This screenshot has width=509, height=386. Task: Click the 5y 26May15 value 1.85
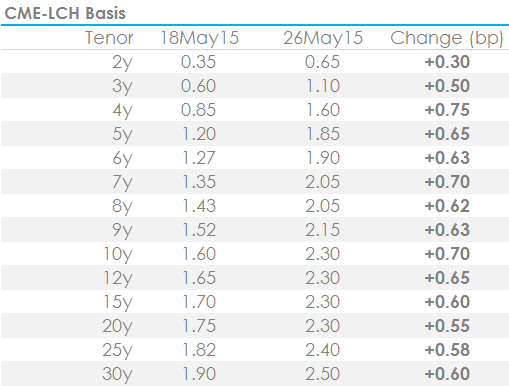coord(323,134)
